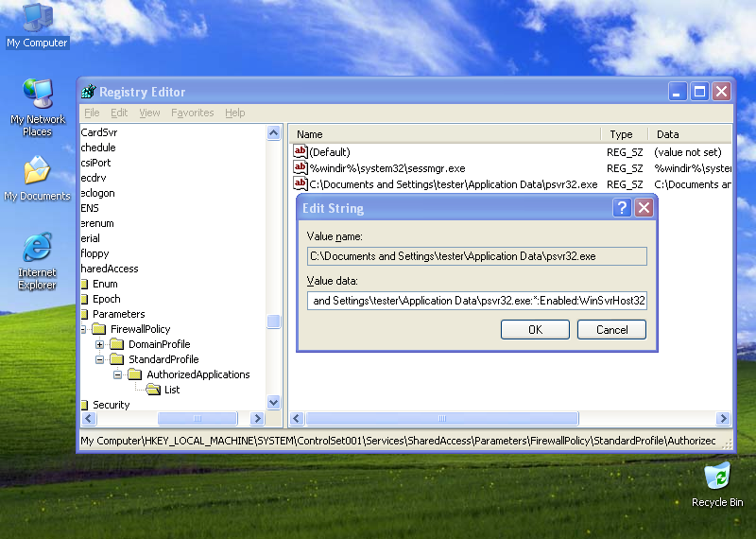The image size is (756, 539).
Task: Select the Epoch tree item
Action: pos(106,299)
